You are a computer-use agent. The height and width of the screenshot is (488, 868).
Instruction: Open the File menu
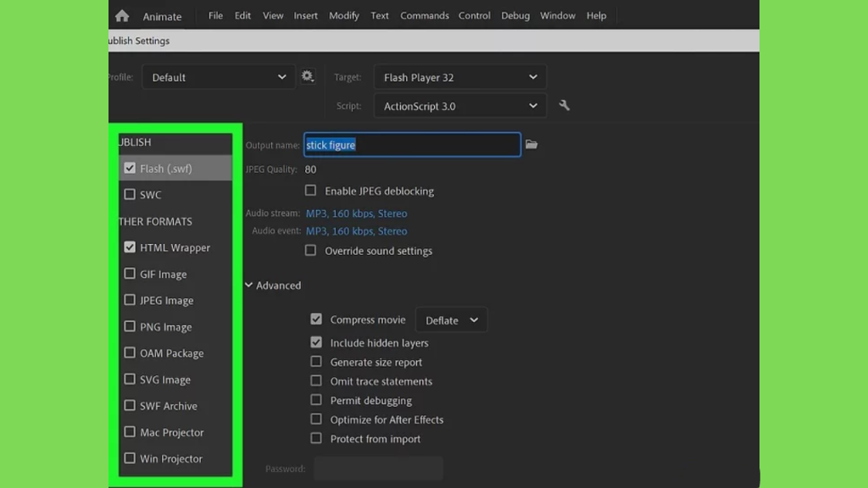[215, 15]
